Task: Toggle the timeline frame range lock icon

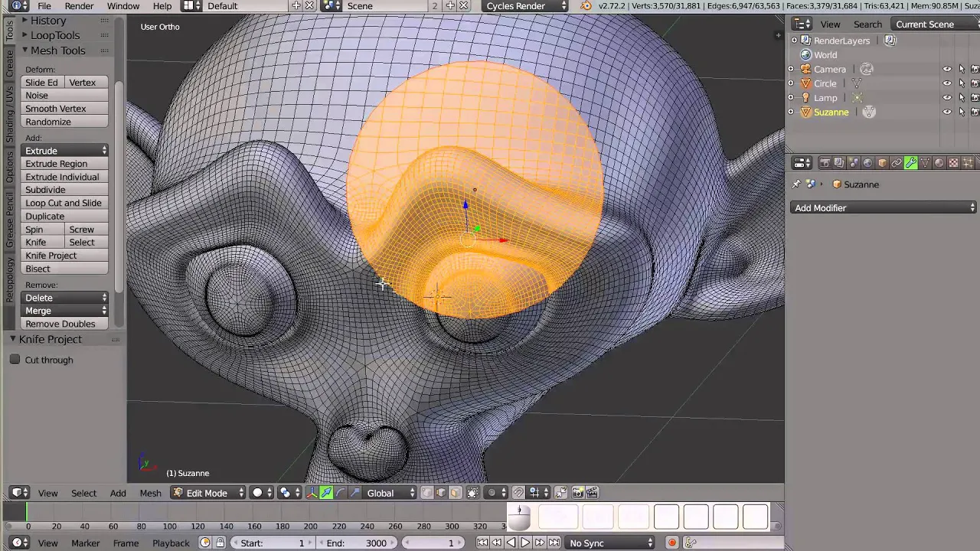Action: pyautogui.click(x=220, y=543)
